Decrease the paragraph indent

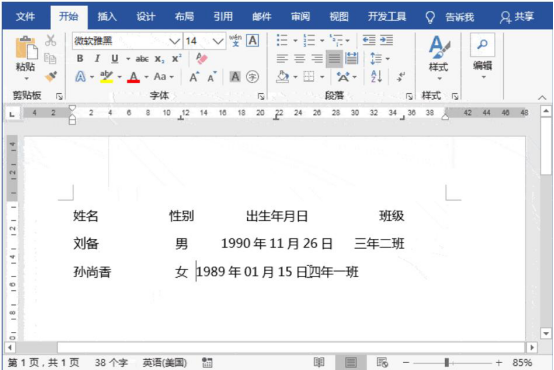coord(369,40)
